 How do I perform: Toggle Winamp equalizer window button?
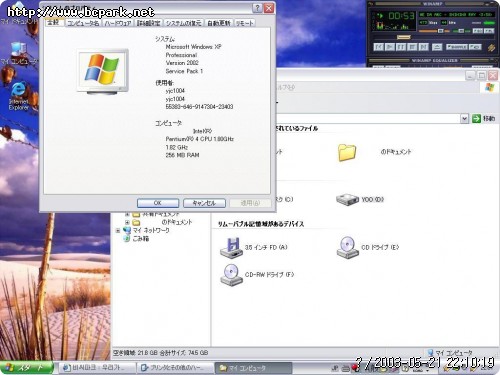pyautogui.click(x=478, y=31)
